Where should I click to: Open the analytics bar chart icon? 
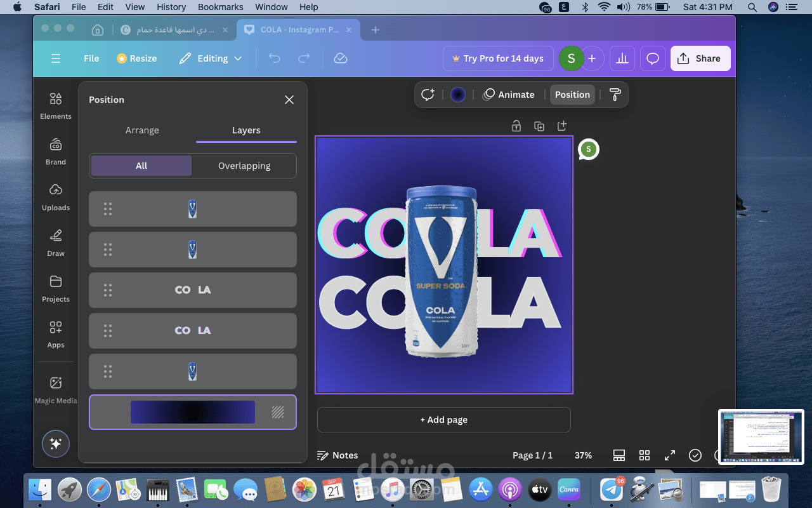click(622, 58)
